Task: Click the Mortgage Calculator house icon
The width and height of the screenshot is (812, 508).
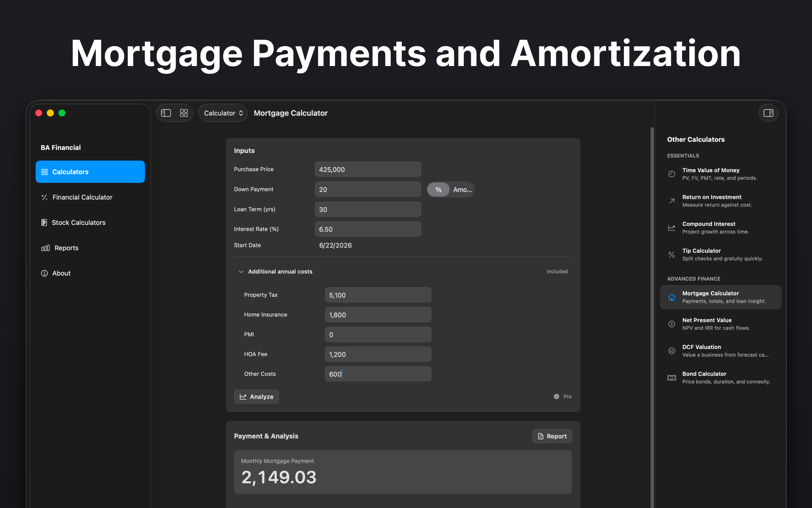Action: 671,297
